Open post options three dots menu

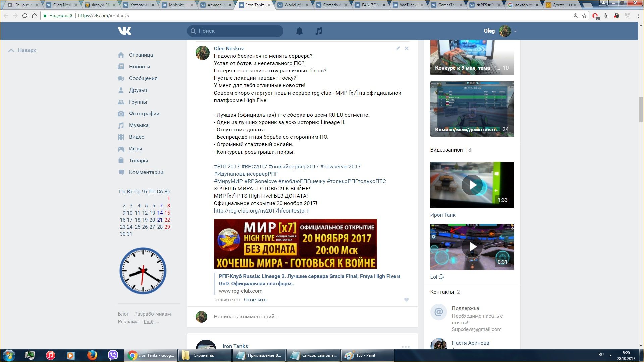click(x=406, y=347)
